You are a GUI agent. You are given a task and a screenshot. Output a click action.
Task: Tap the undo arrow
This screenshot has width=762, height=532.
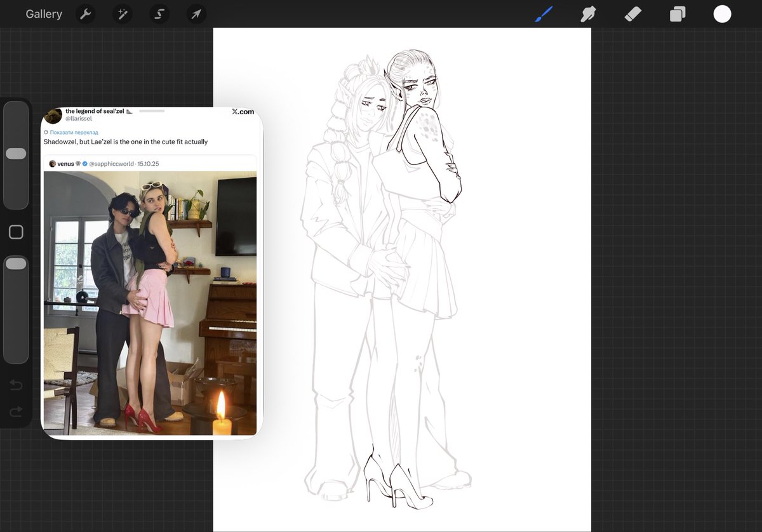[16, 385]
